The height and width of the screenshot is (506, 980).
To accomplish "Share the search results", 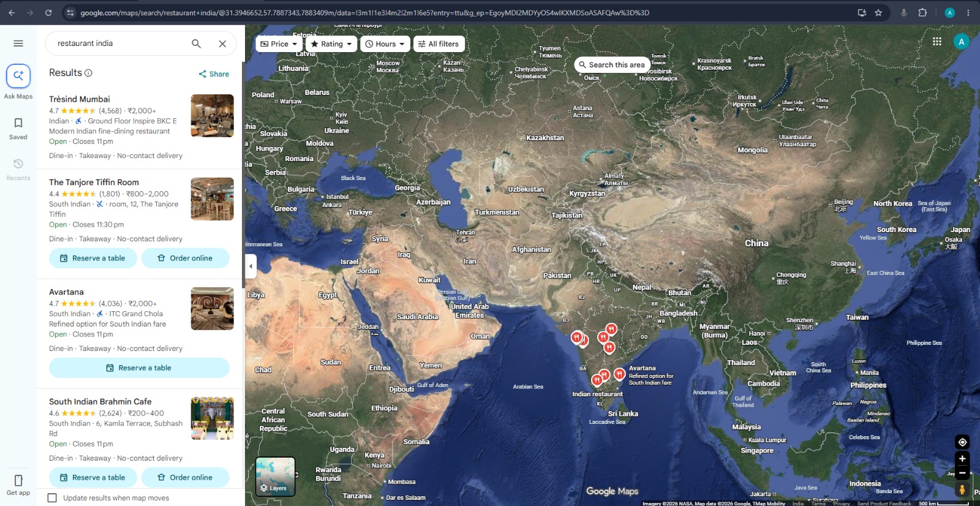I will 214,74.
